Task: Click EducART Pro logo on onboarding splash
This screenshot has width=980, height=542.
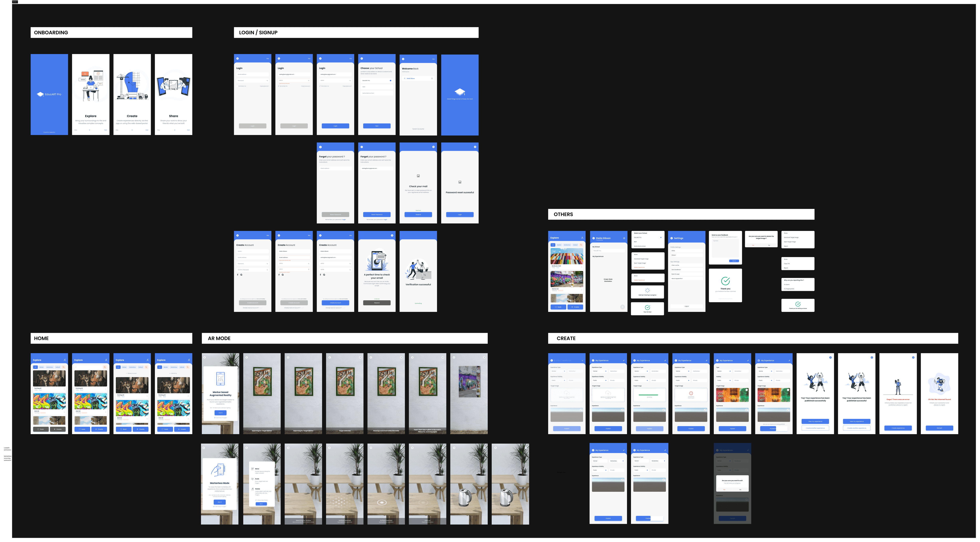Action: click(x=49, y=94)
